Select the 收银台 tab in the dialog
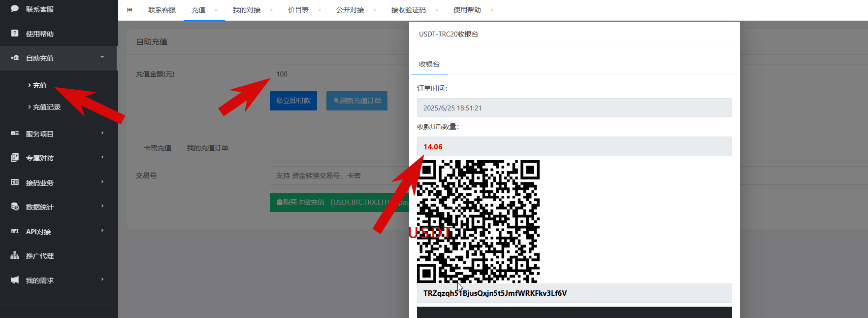The width and height of the screenshot is (868, 318). (429, 64)
